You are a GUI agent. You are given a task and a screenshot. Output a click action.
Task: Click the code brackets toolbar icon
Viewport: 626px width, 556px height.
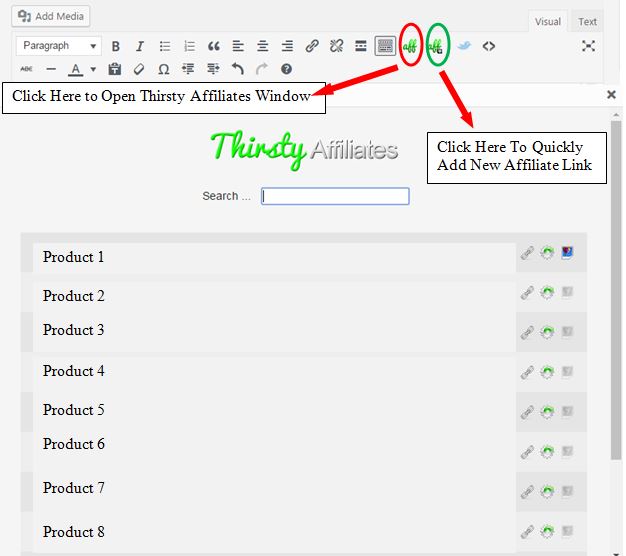click(x=489, y=46)
